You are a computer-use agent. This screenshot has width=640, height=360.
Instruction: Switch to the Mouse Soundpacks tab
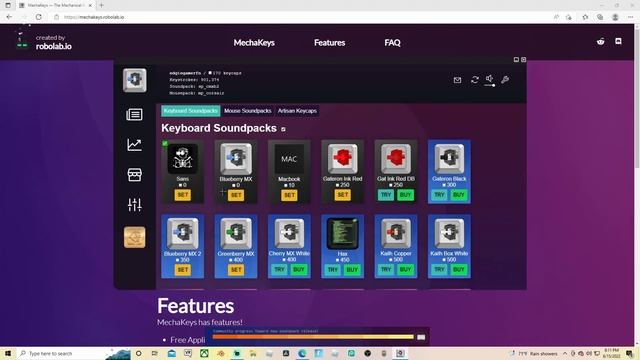click(x=247, y=111)
